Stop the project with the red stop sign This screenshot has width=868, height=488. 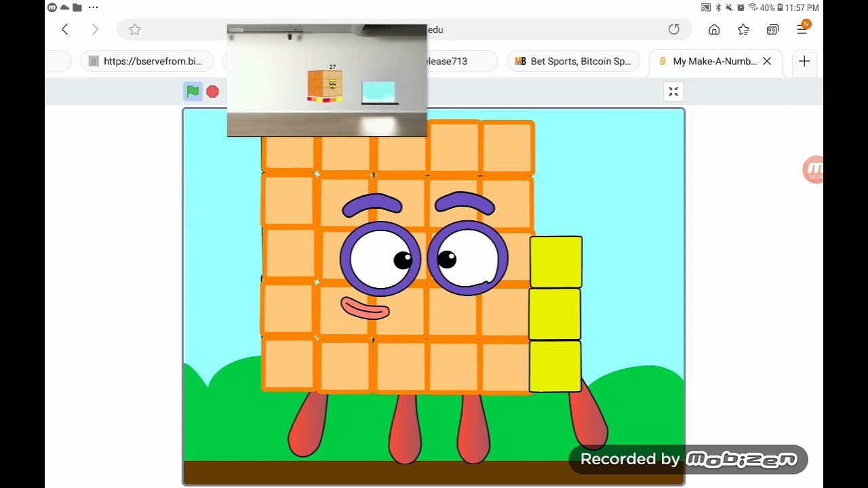213,91
